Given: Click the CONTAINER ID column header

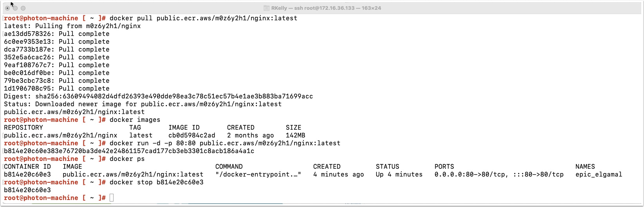Looking at the screenshot, I should (x=27, y=167).
